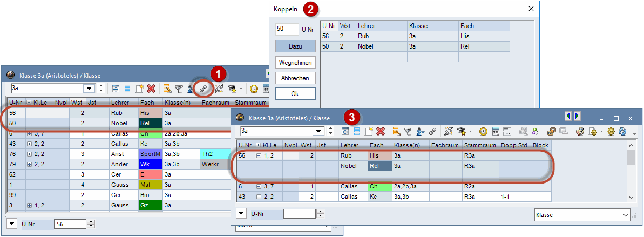Click the gear settings icon in the front window toolbar
This screenshot has width=644, height=237.
(x=611, y=131)
